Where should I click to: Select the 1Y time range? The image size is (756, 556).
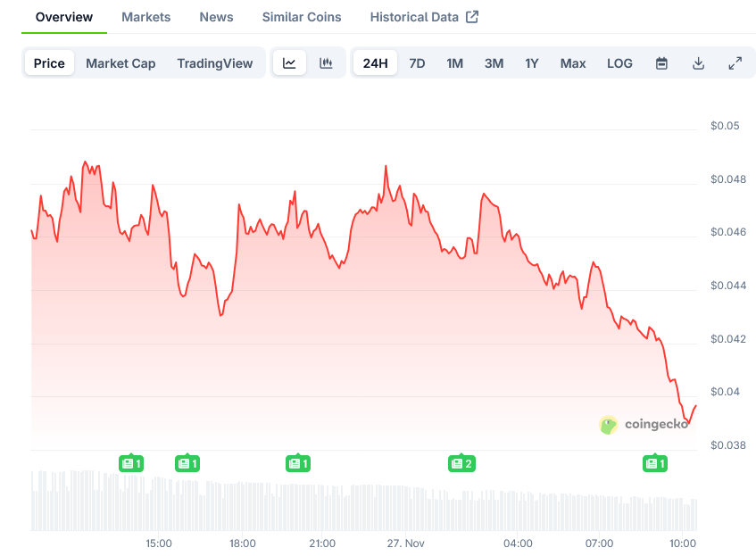531,63
